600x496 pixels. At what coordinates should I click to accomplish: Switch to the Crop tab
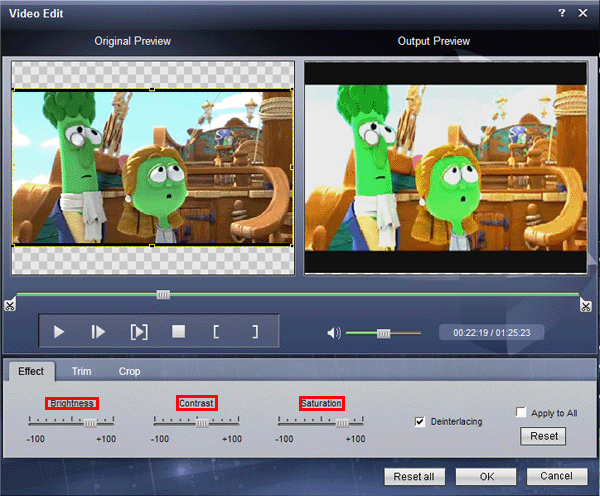point(129,371)
